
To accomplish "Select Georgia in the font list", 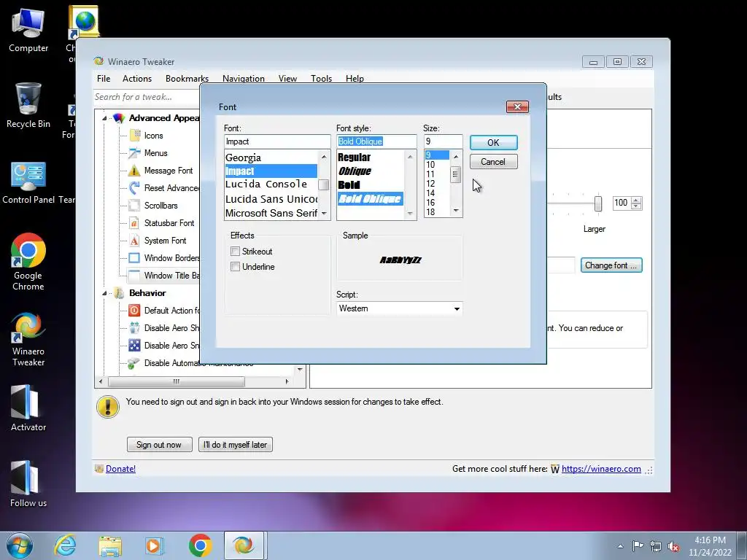I will (271, 157).
